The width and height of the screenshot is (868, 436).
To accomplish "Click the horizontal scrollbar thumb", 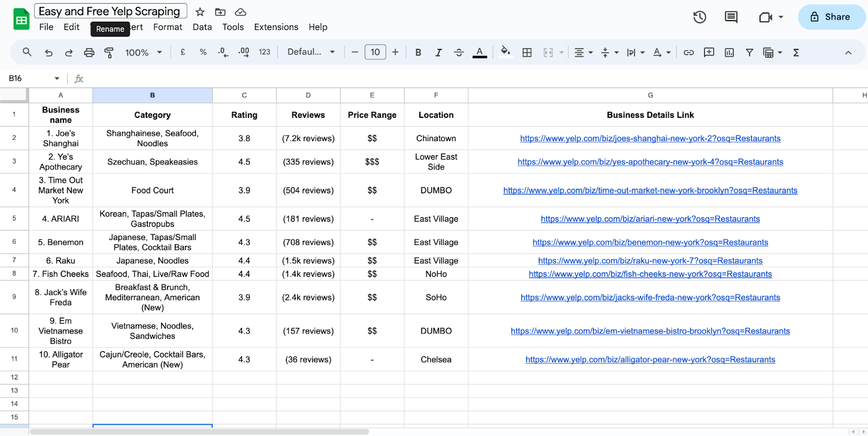I will point(199,432).
